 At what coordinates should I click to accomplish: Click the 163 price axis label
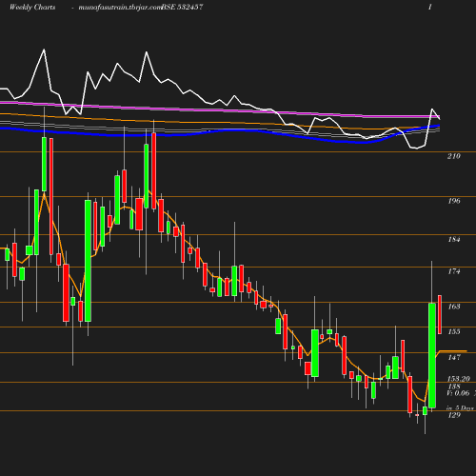tap(454, 307)
